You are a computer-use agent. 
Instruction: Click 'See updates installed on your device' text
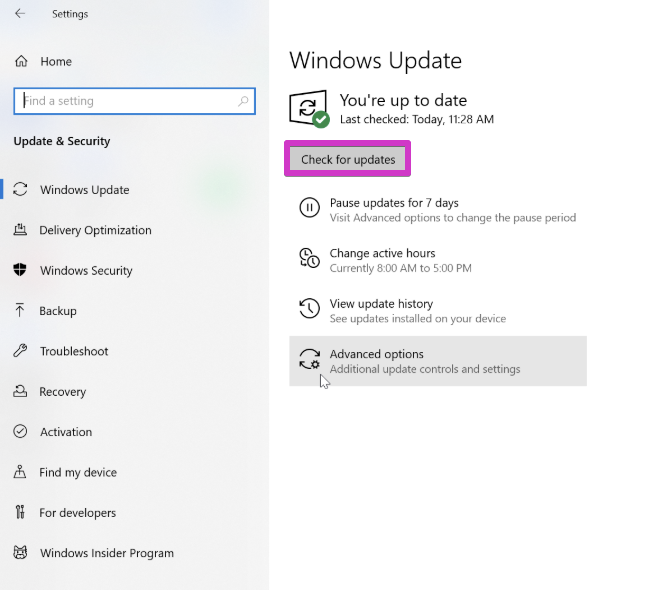click(x=417, y=319)
